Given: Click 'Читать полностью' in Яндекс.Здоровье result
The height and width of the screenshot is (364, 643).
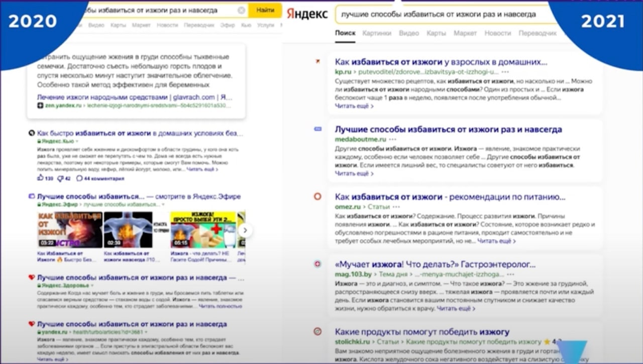Looking at the screenshot, I should [220, 306].
